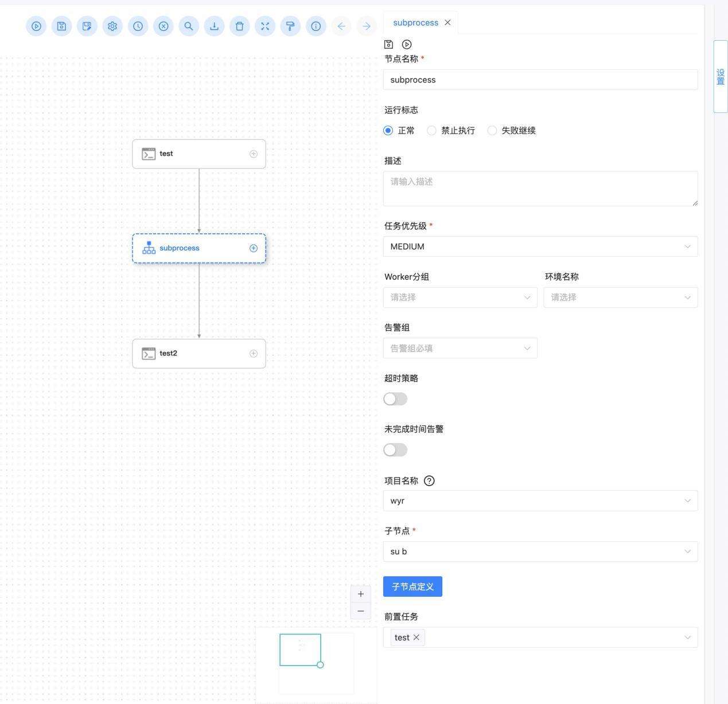728x704 pixels.
Task: Zoom in using the plus control on canvas
Action: [360, 594]
